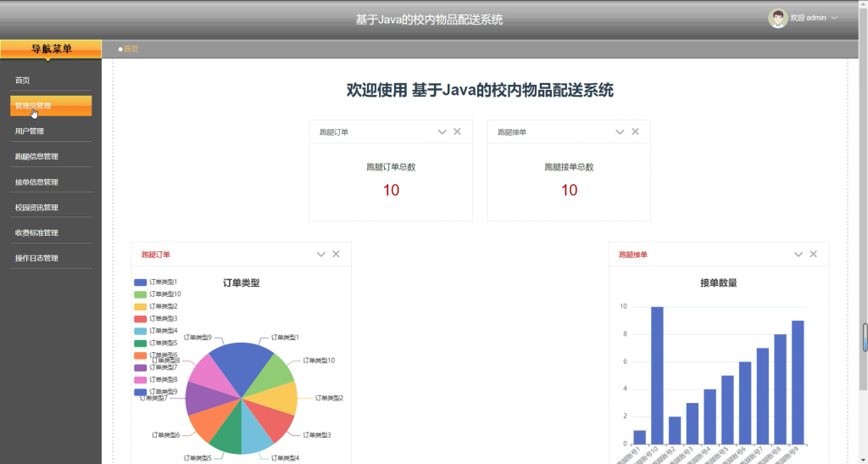Click the 首页 breadcrumb link
The width and height of the screenshot is (868, 464).
pyautogui.click(x=131, y=48)
